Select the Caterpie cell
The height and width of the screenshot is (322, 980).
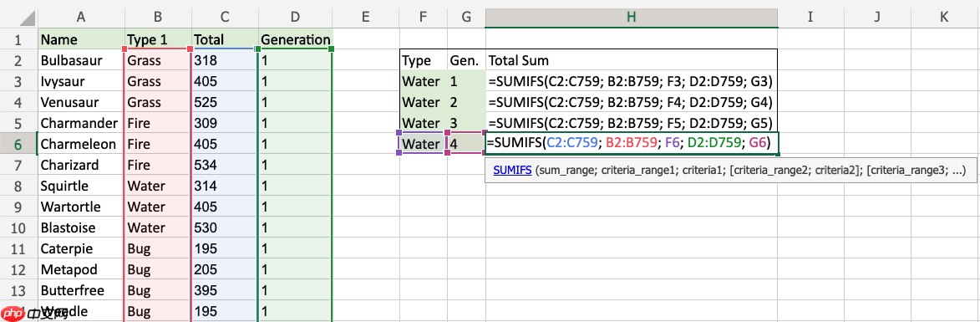(x=81, y=249)
